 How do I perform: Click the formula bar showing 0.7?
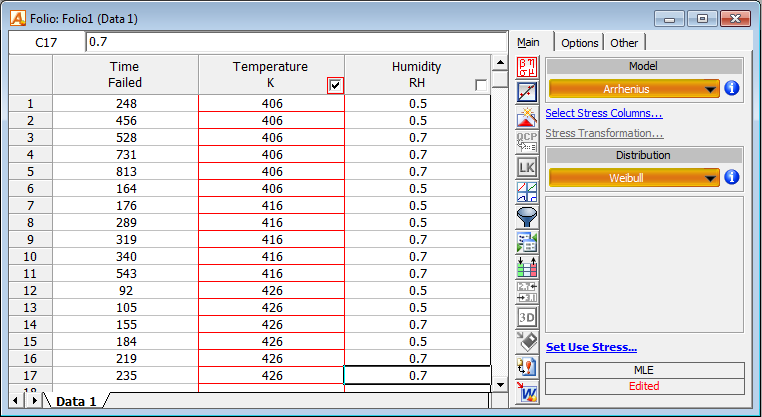click(295, 42)
